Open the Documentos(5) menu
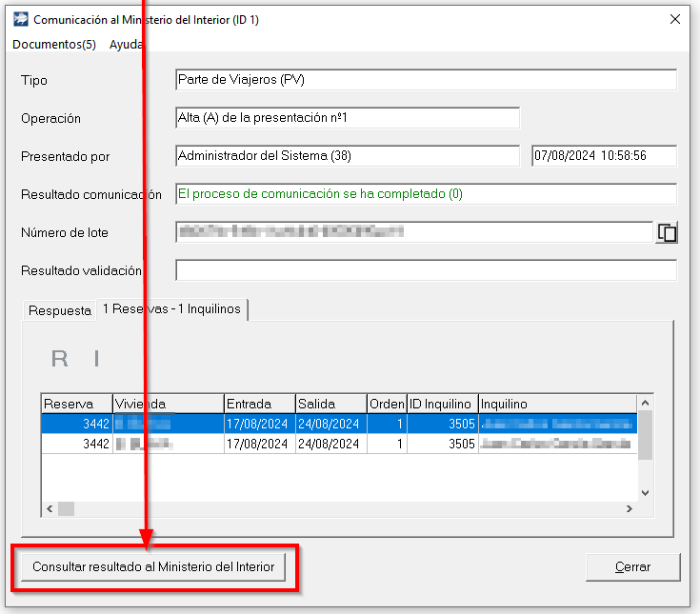The height and width of the screenshot is (614, 700). point(54,45)
